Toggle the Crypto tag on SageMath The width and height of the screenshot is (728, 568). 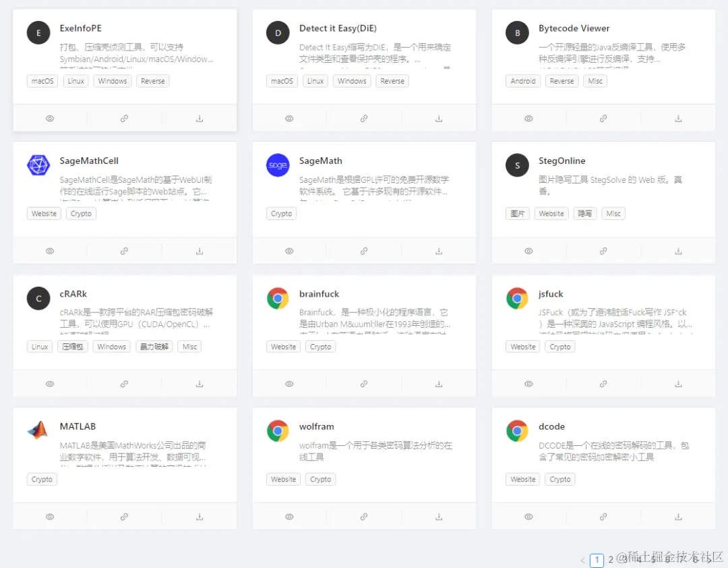tap(281, 213)
